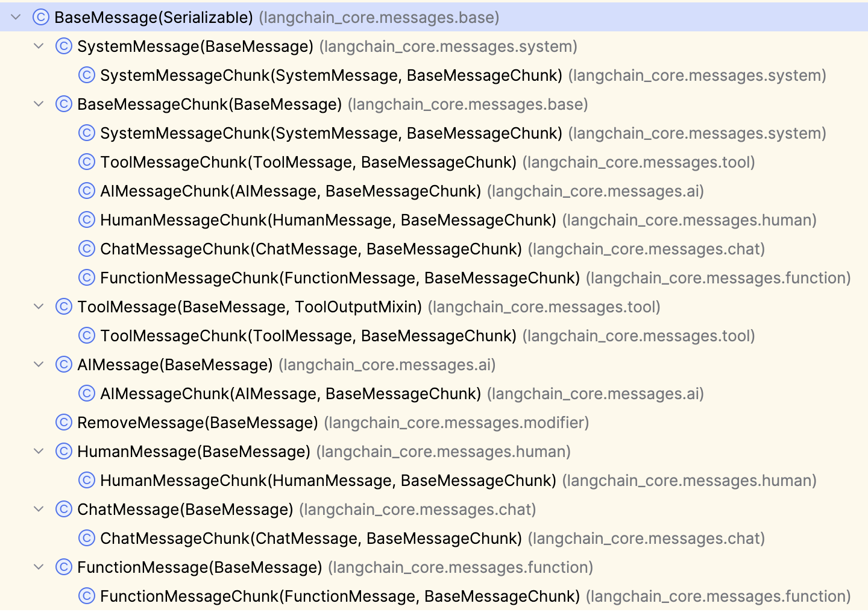Select SystemMessageChunk under SystemMessage
This screenshot has height=615, width=868.
point(330,75)
